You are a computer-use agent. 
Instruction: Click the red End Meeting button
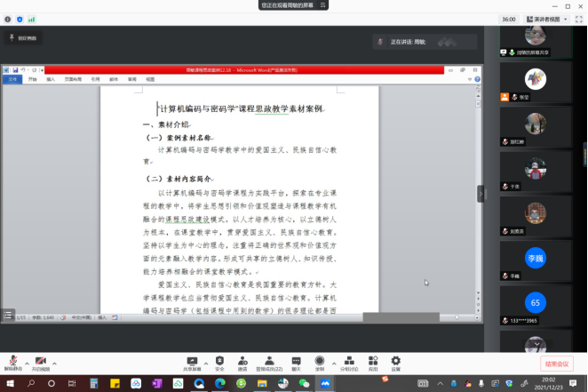tap(558, 364)
